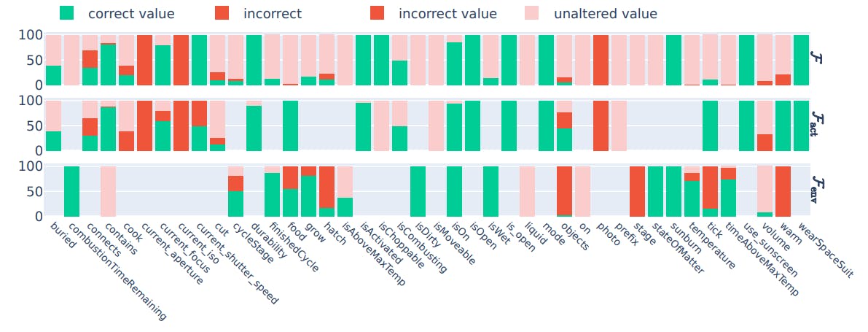Viewport: 868px width, 332px height.
Task: Select the red warm bar in bottom chart
Action: pyautogui.click(x=783, y=191)
